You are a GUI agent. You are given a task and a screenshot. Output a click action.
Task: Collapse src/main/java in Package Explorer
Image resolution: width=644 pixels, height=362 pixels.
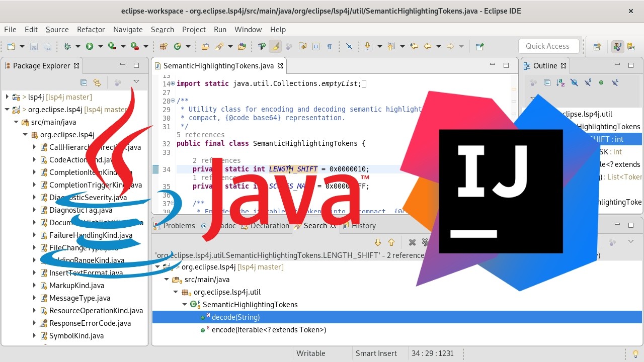[x=16, y=122]
